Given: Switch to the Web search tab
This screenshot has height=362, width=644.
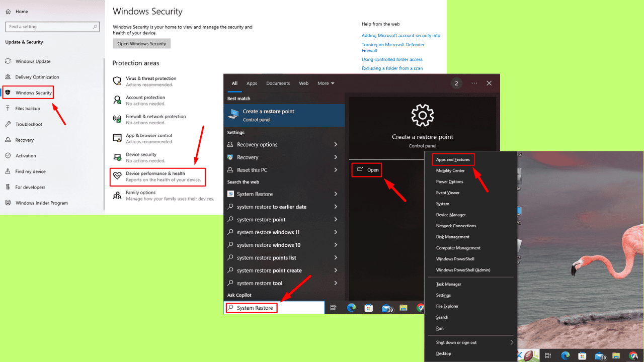Looking at the screenshot, I should (304, 83).
